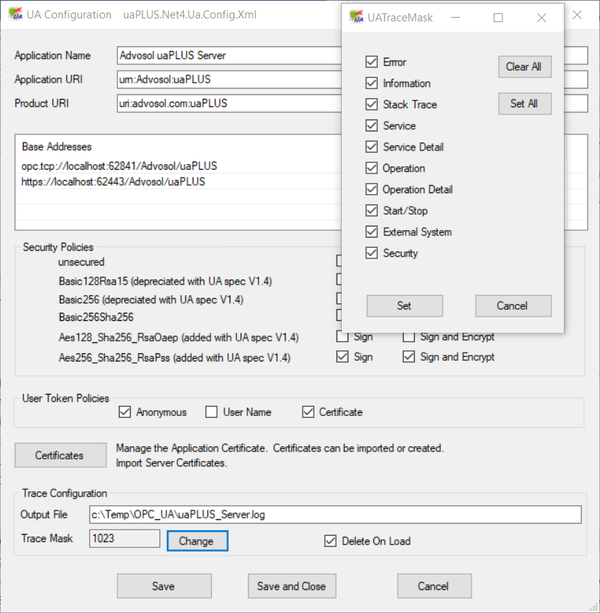Click the Change trace mask button

pyautogui.click(x=197, y=541)
